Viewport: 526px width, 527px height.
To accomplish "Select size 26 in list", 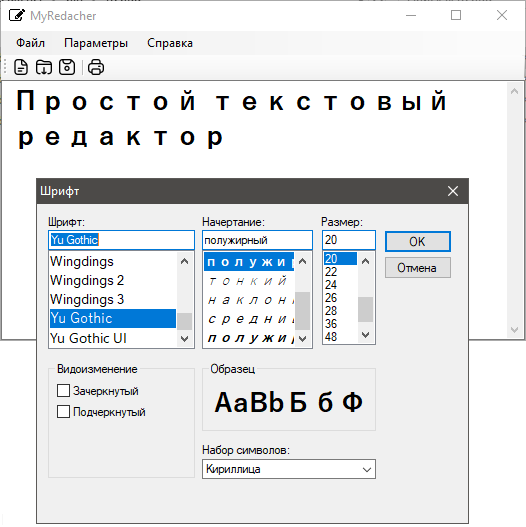I will pos(340,298).
